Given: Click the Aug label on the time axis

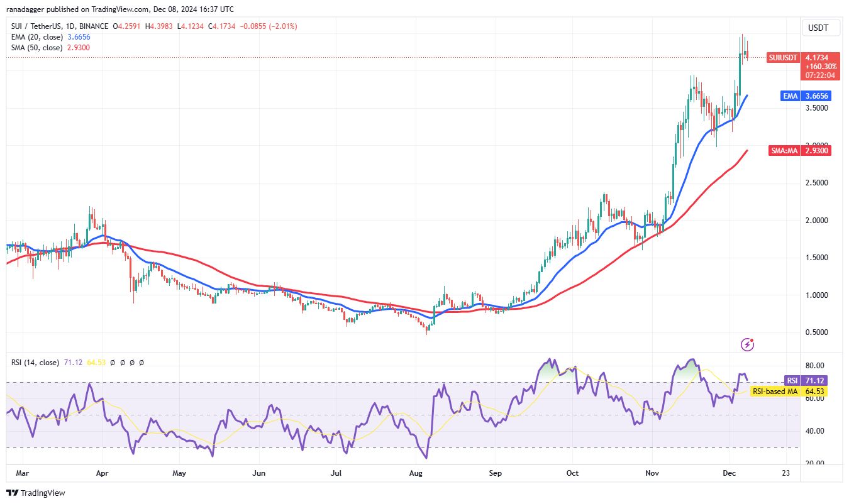Looking at the screenshot, I should click(x=414, y=472).
